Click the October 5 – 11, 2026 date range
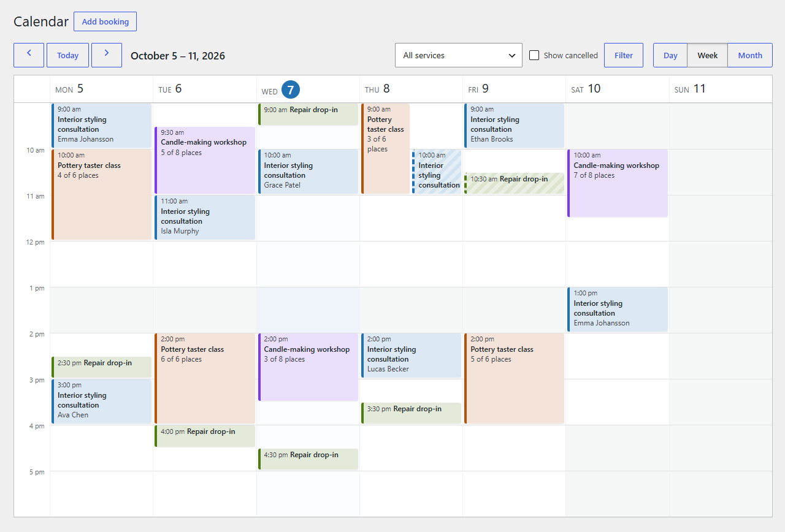 click(x=178, y=56)
